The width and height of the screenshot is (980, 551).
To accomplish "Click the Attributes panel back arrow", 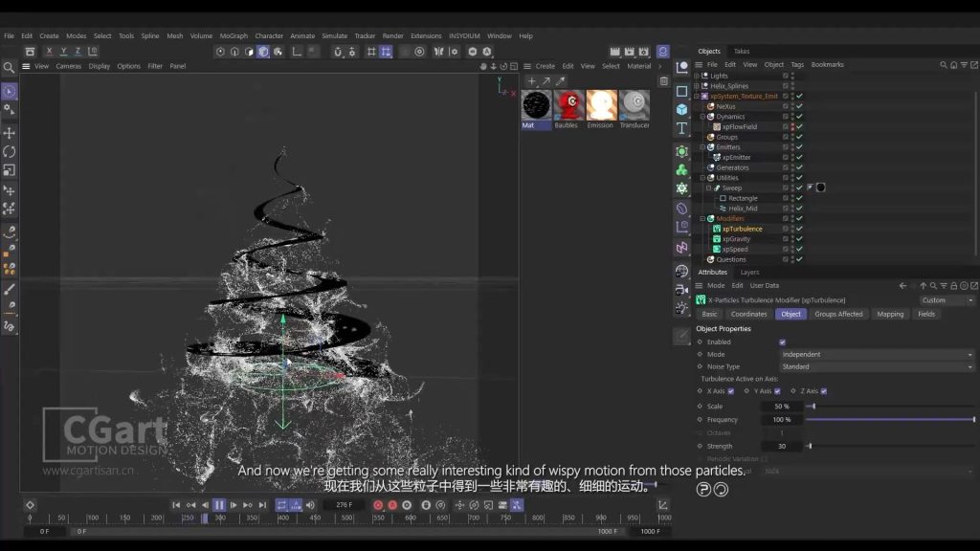I will pyautogui.click(x=902, y=285).
